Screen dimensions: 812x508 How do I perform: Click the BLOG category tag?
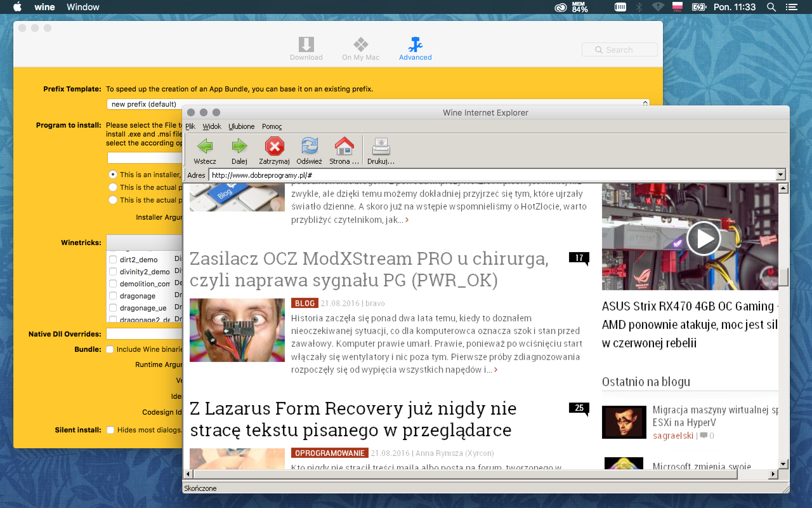(x=304, y=304)
